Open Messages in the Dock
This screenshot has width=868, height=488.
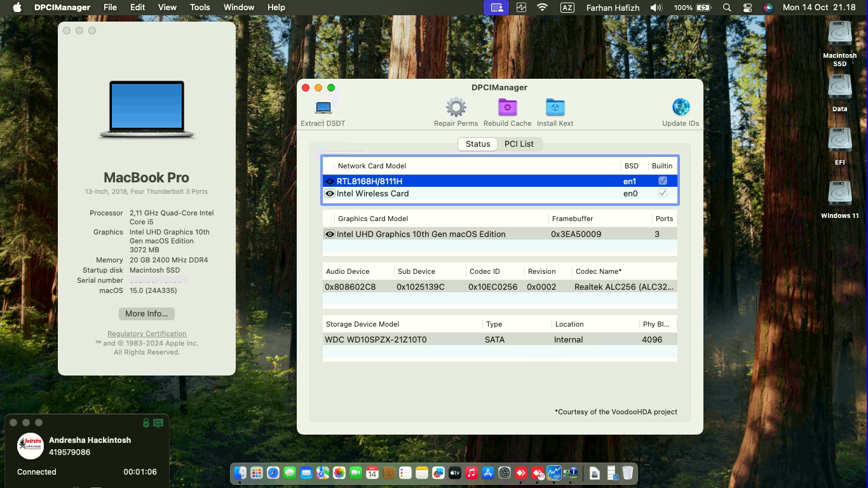tap(290, 473)
